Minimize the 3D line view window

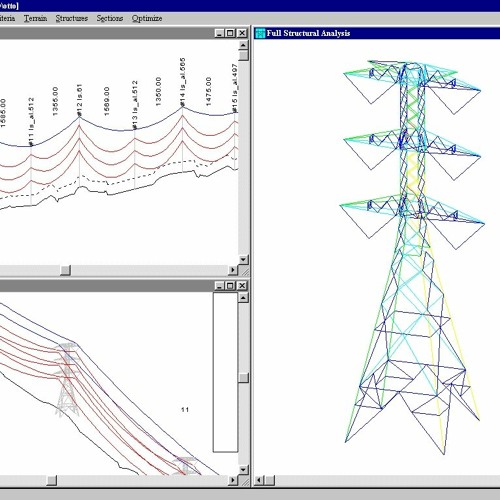[x=219, y=286]
